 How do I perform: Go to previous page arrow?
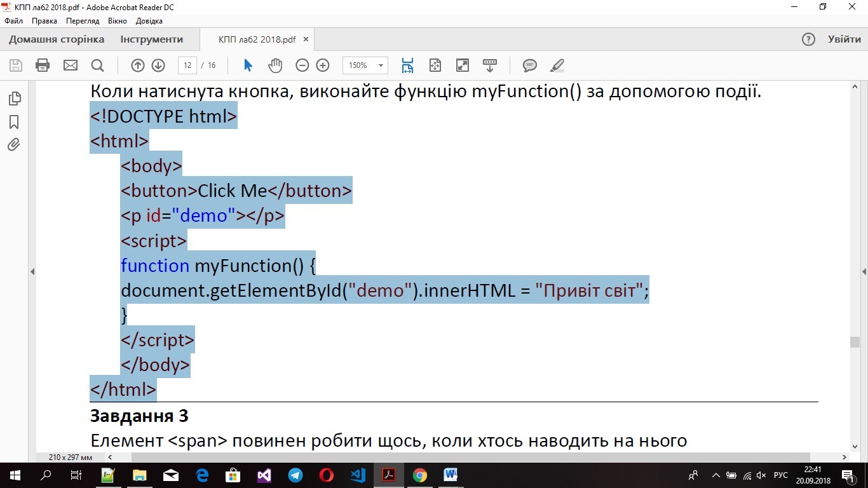tap(138, 65)
